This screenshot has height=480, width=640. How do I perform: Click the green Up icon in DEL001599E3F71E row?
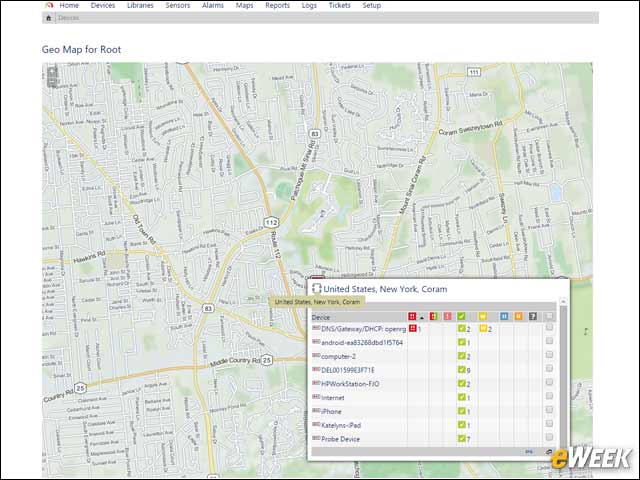(x=462, y=369)
